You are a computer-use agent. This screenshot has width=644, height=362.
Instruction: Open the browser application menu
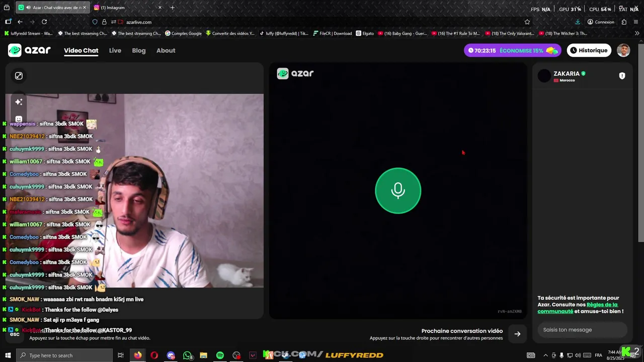[x=636, y=22]
